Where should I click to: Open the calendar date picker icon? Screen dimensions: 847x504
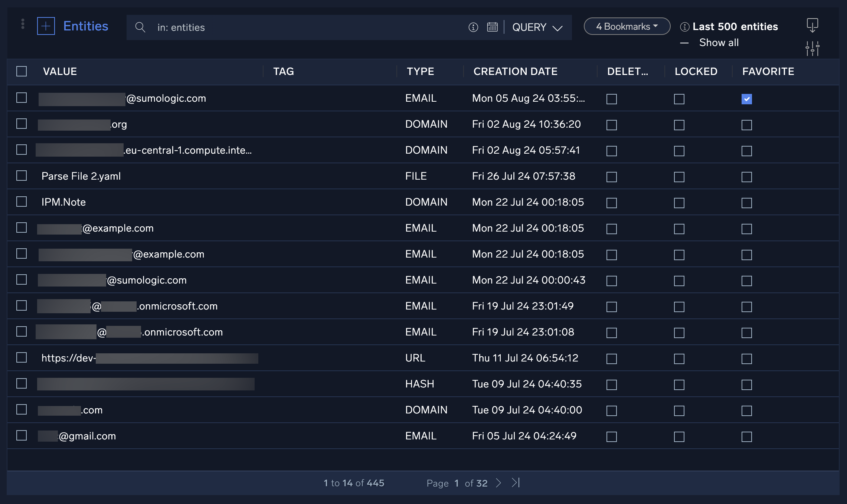(x=492, y=27)
